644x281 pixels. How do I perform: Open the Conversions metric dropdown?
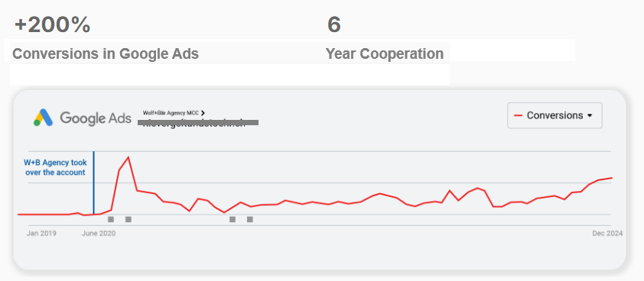coord(555,115)
